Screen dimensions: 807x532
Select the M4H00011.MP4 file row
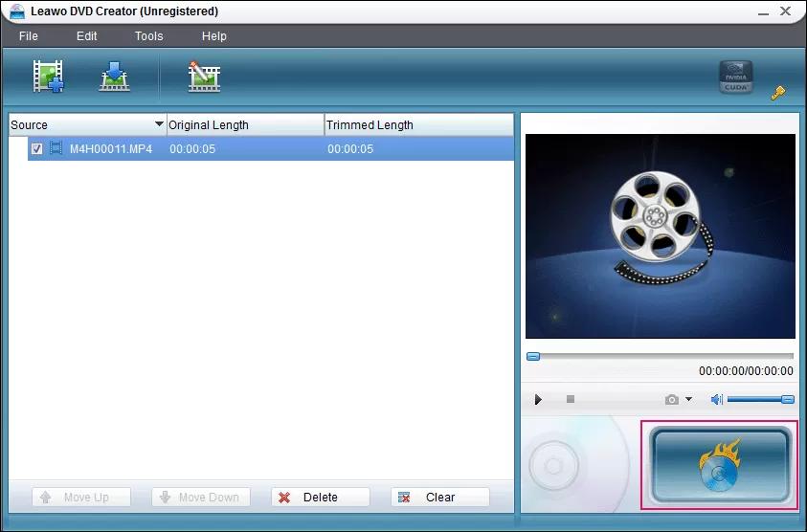[271, 148]
